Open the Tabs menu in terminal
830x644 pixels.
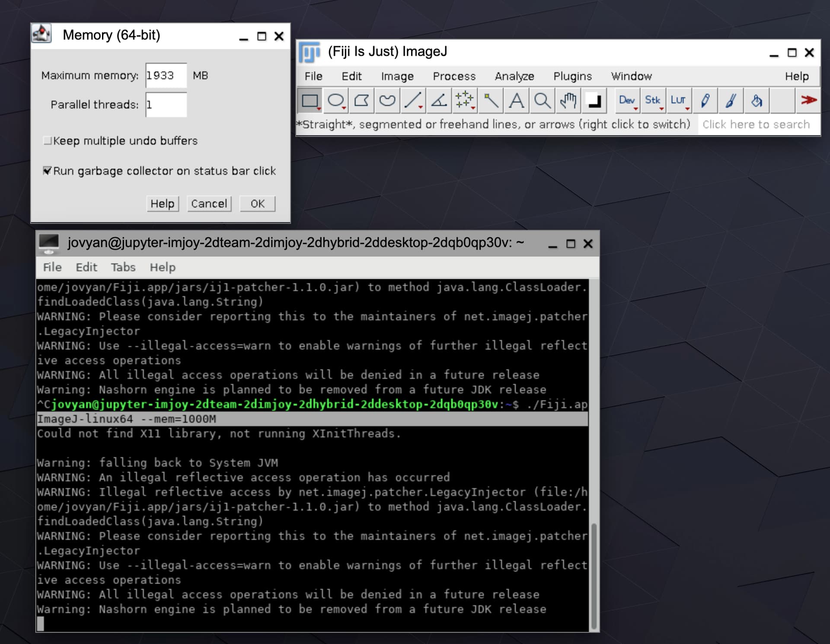pos(123,267)
